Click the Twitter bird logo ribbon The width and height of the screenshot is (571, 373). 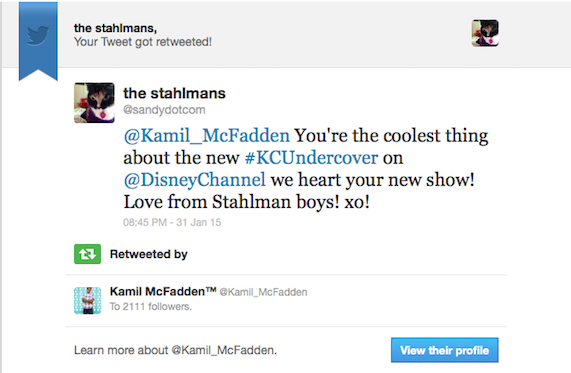coord(38,40)
